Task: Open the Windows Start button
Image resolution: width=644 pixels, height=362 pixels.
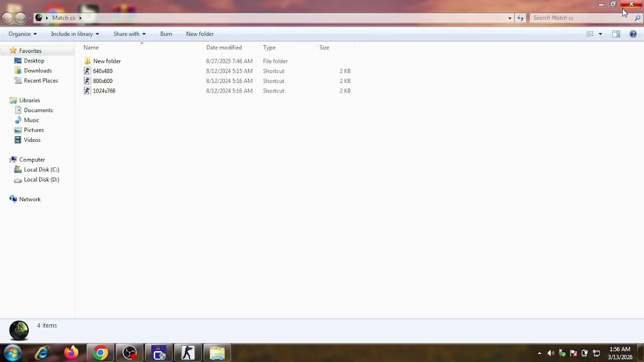Action: (12, 353)
